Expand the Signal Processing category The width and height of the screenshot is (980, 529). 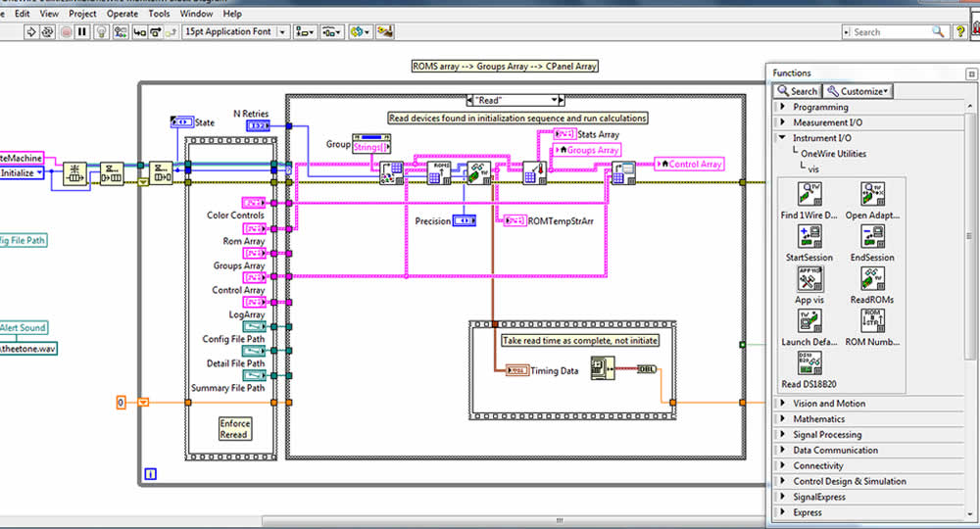coord(869,435)
